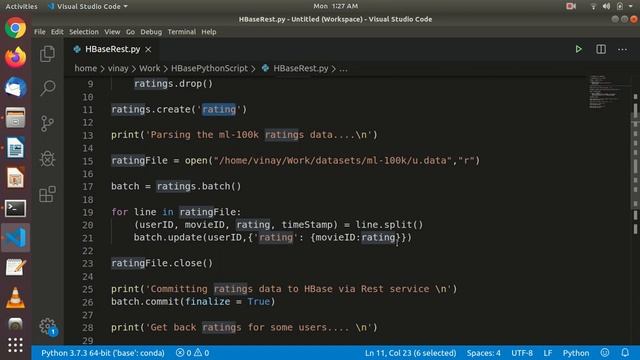Click the home breadcrumb segment
The width and height of the screenshot is (640, 360).
tap(85, 69)
